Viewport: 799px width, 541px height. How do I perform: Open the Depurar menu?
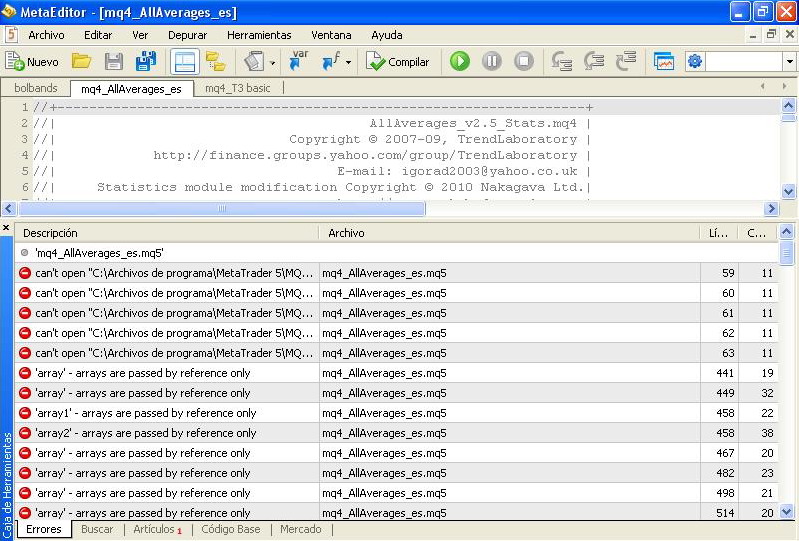(x=187, y=35)
